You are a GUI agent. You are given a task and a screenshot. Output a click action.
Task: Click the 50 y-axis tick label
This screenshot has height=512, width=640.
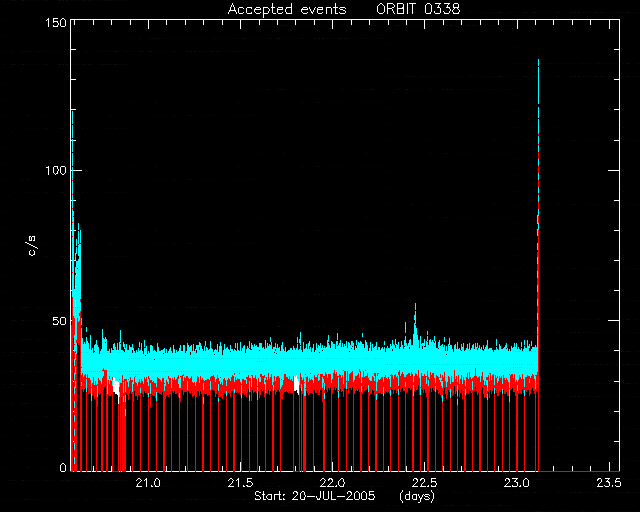click(59, 321)
